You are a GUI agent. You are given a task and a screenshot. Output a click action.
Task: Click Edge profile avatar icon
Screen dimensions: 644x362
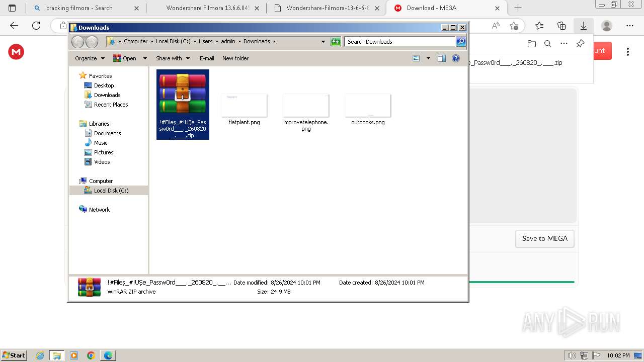(x=607, y=26)
